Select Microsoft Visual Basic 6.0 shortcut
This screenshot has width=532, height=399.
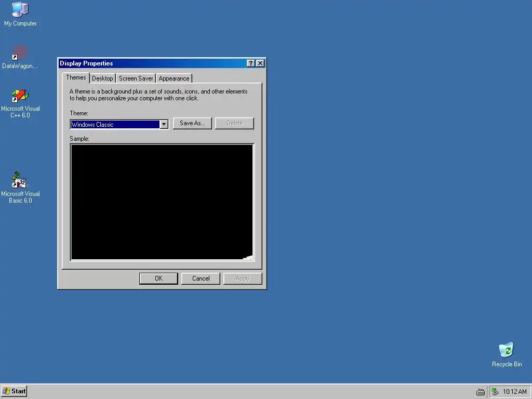coord(20,188)
